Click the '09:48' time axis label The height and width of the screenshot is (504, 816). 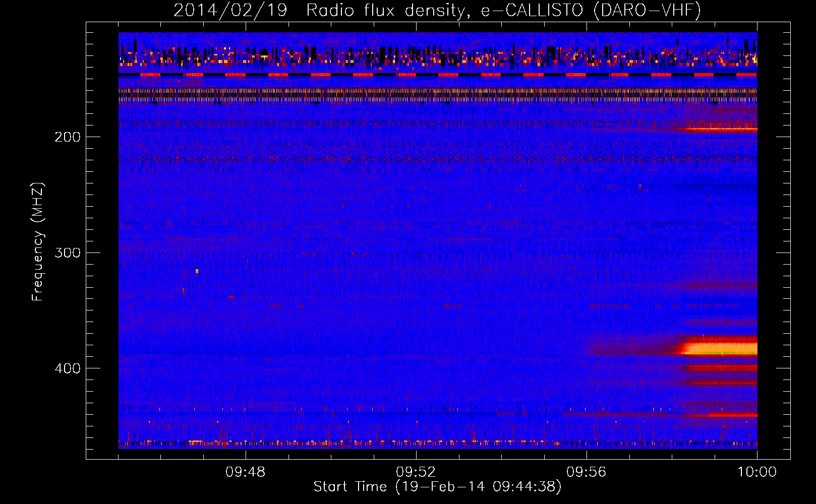point(246,472)
